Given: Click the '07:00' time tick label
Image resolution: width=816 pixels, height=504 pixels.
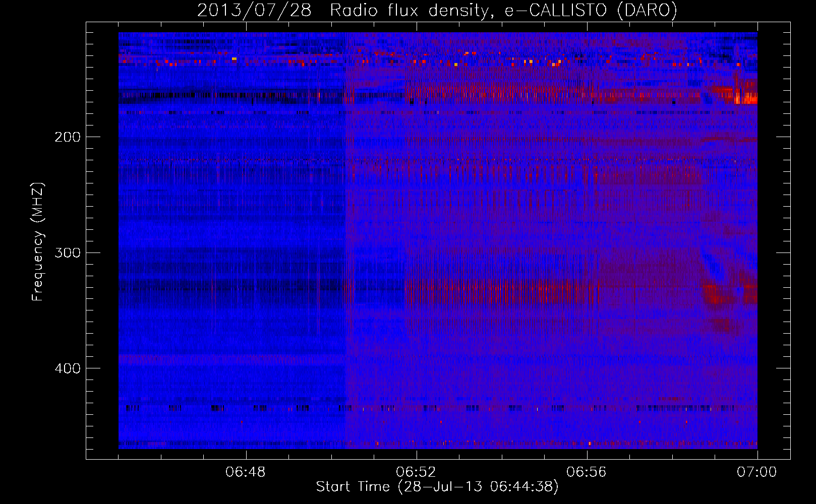Looking at the screenshot, I should (x=757, y=472).
